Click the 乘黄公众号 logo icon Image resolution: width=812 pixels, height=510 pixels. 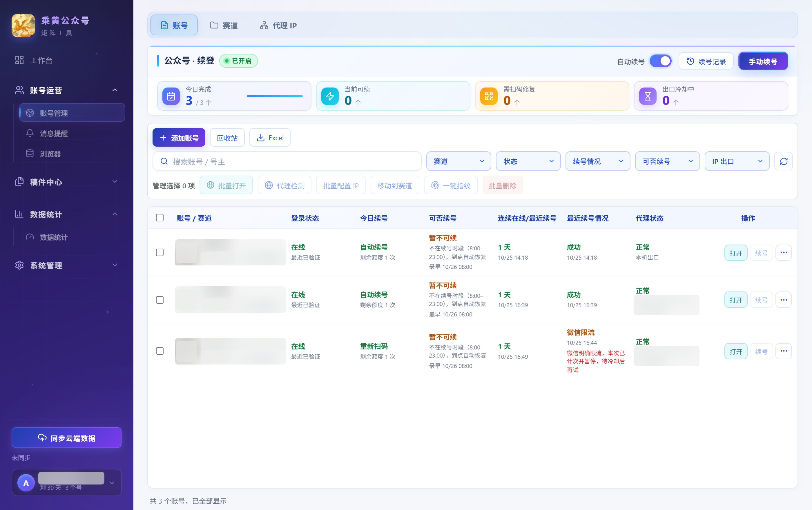point(23,25)
